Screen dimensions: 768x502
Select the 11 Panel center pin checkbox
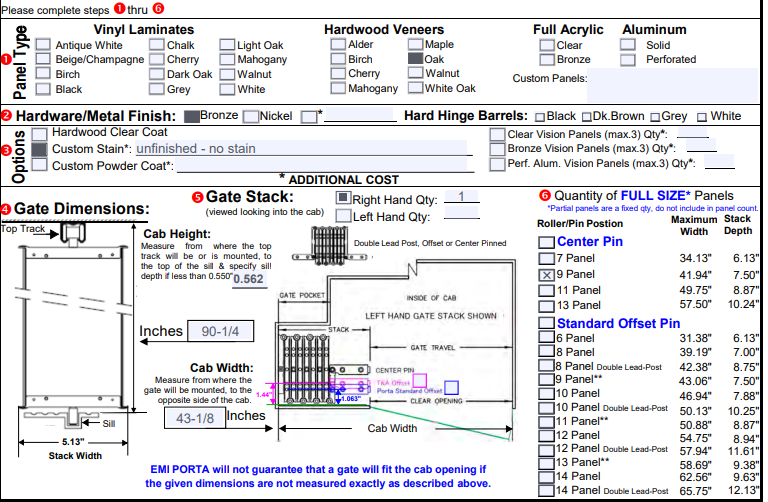point(546,290)
